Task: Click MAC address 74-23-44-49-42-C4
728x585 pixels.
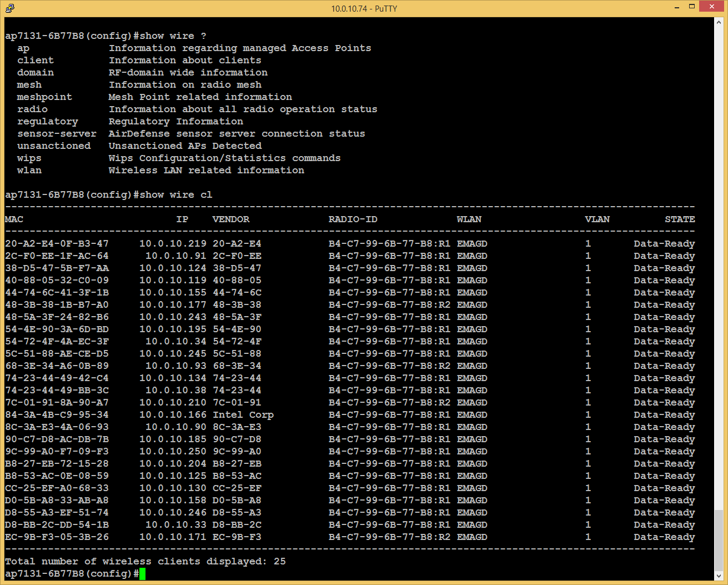Action: (57, 378)
